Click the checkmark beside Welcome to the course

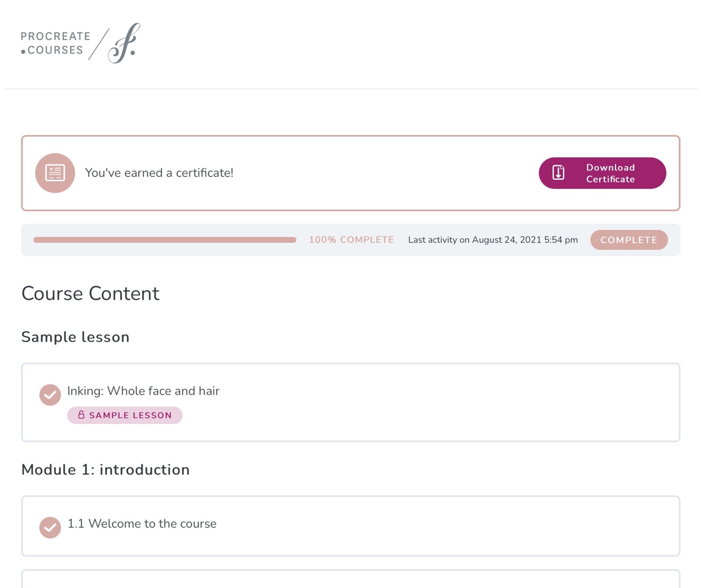point(50,528)
